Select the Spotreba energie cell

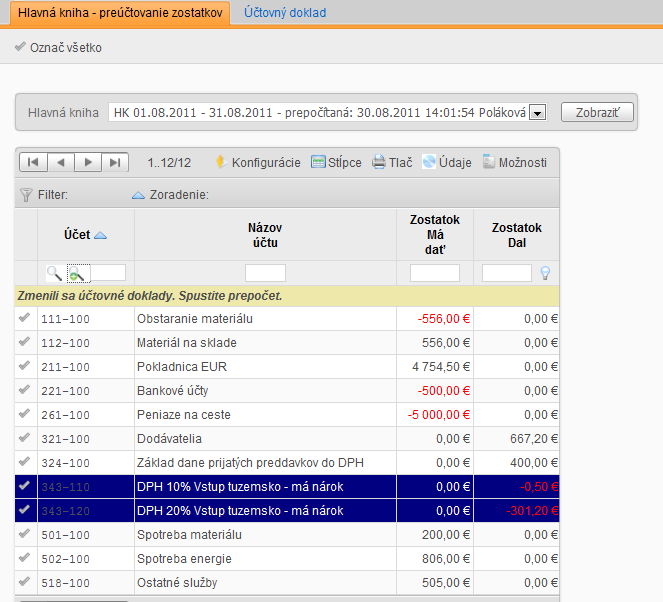click(265, 559)
